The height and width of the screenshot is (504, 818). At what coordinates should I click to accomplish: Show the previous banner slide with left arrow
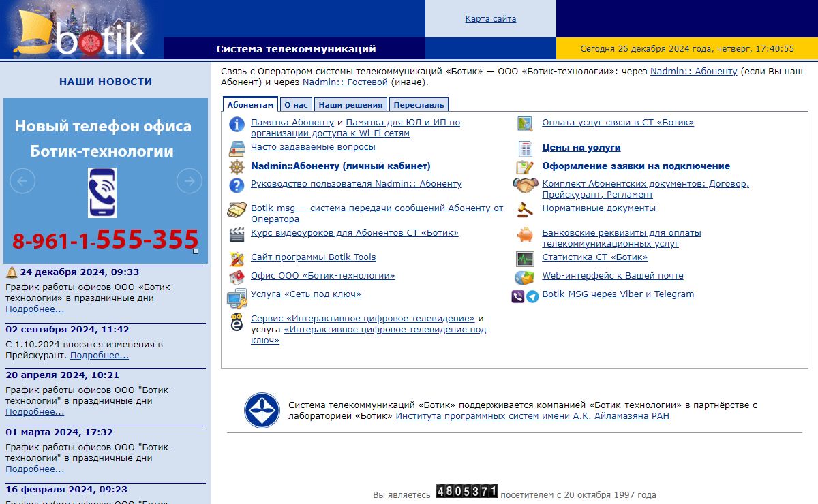pos(22,181)
